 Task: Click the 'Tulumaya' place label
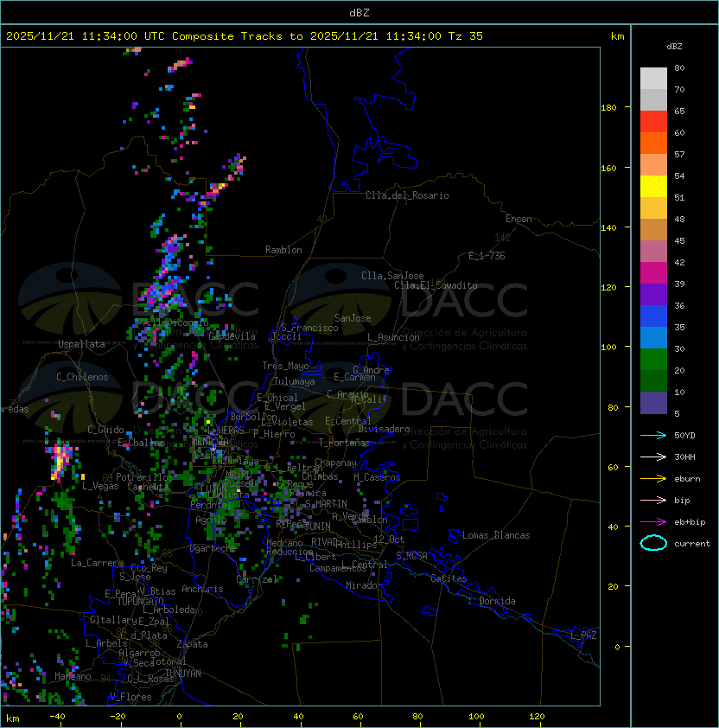click(x=295, y=381)
